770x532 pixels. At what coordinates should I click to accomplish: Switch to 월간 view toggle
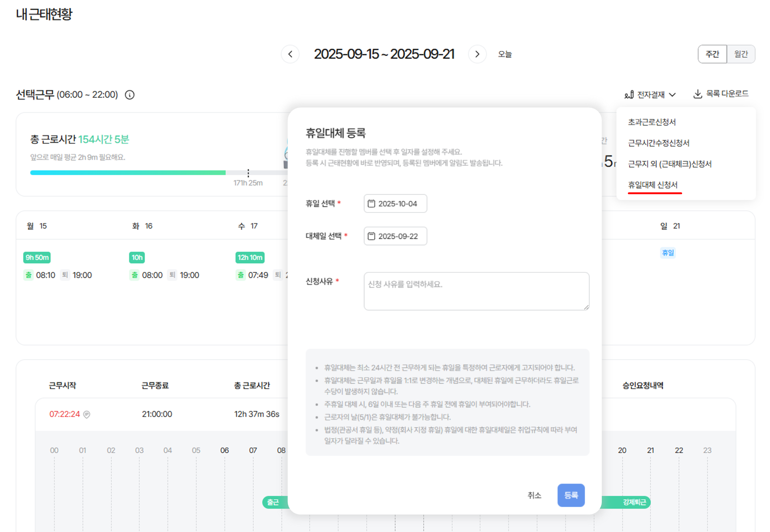tap(741, 54)
